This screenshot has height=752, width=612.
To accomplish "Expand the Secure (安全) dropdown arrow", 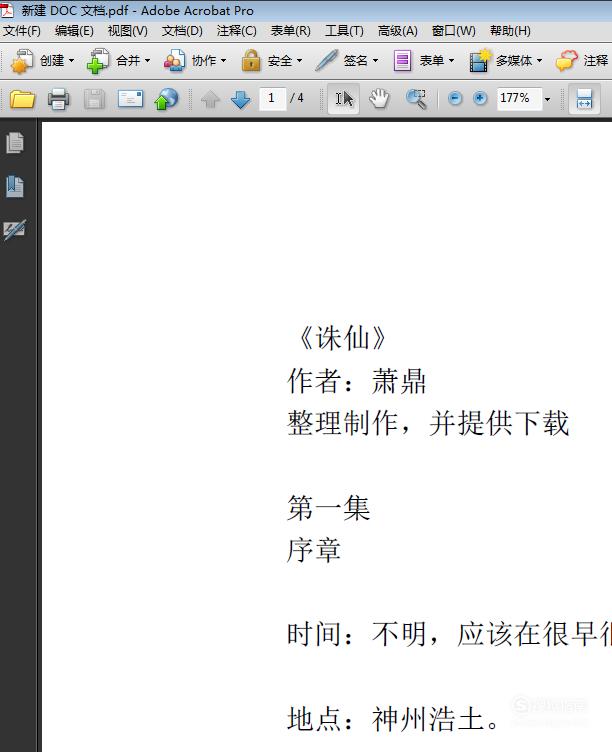I will (299, 61).
